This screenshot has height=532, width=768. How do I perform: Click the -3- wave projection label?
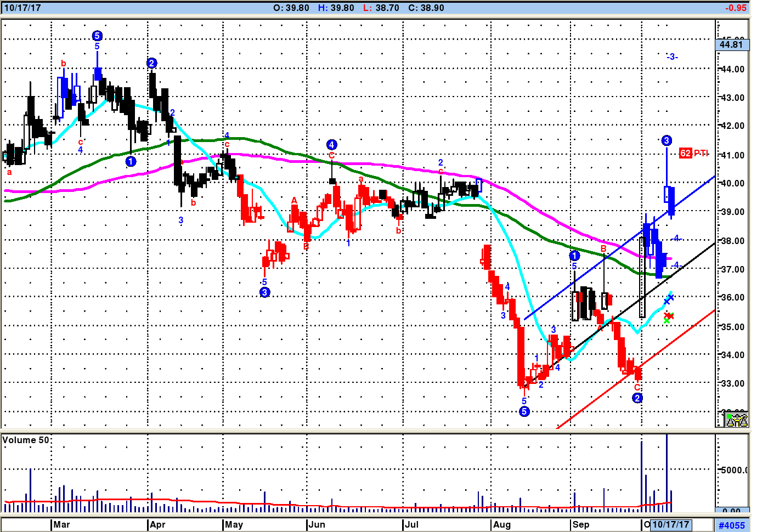[x=672, y=56]
